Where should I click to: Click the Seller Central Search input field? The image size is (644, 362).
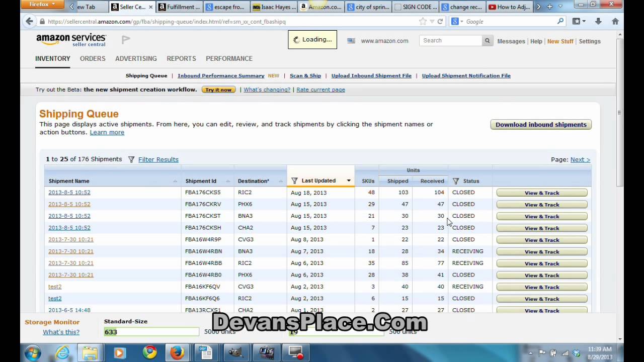(x=450, y=41)
